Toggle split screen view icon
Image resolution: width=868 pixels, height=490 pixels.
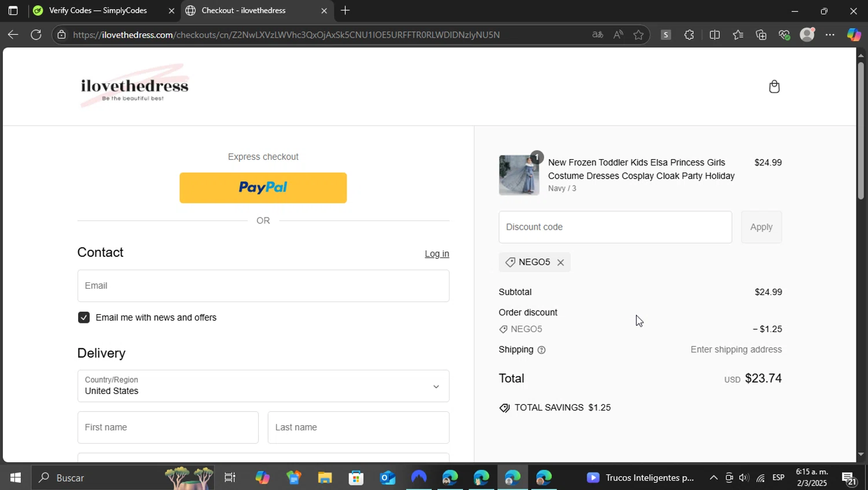point(715,35)
